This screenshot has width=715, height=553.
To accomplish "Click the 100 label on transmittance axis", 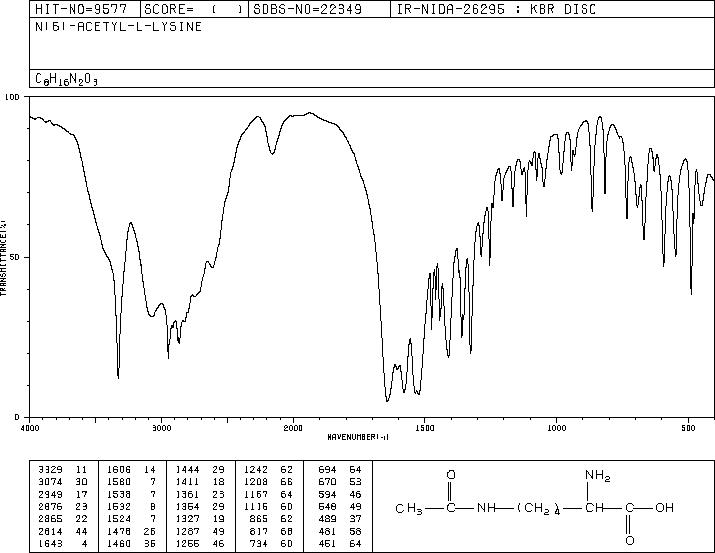I will point(12,97).
